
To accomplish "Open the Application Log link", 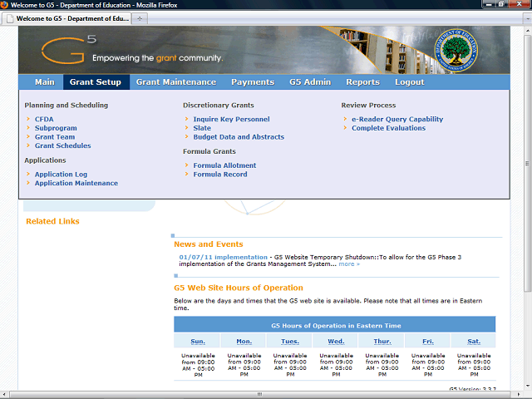I will coord(61,174).
